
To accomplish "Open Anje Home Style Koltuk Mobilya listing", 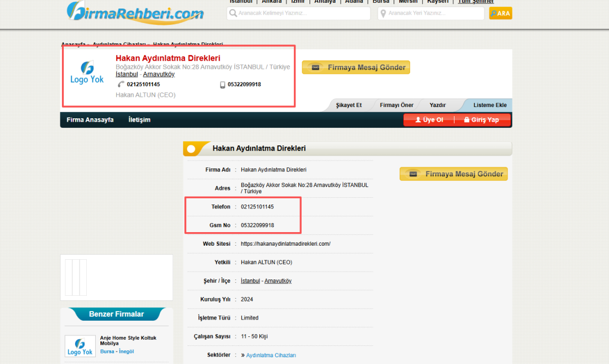I will (x=128, y=340).
